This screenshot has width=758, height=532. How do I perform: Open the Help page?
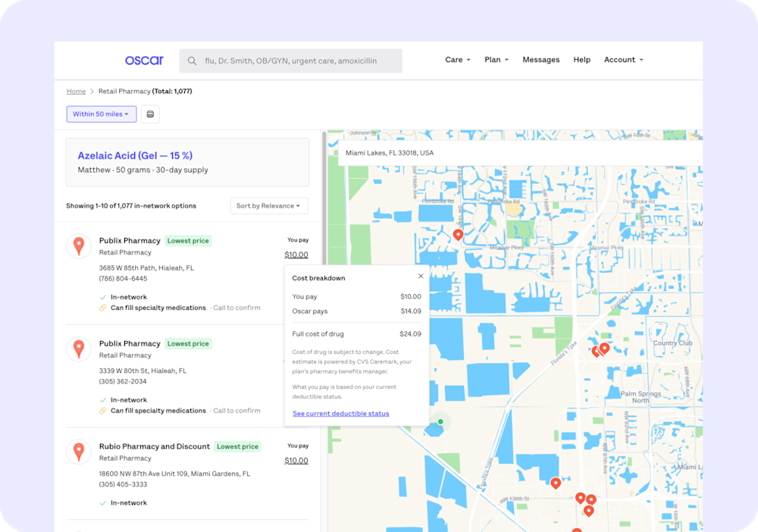pyautogui.click(x=581, y=60)
